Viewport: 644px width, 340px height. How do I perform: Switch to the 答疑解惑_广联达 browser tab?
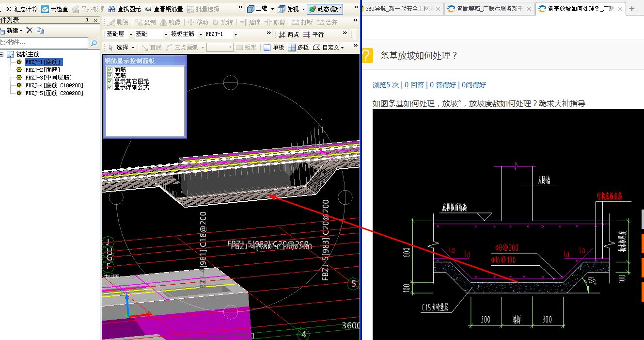coord(489,9)
